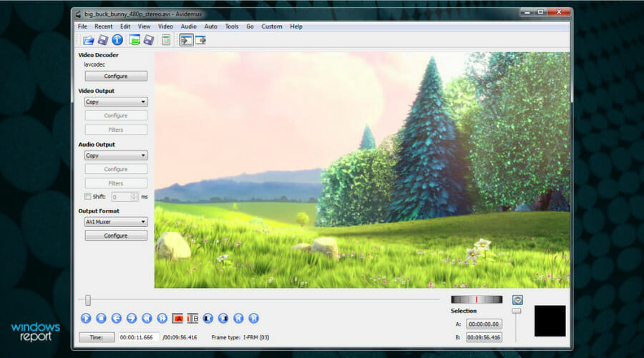This screenshot has height=358, width=644.
Task: Open the Output Format AVI Muxer dropdown
Action: pos(116,221)
